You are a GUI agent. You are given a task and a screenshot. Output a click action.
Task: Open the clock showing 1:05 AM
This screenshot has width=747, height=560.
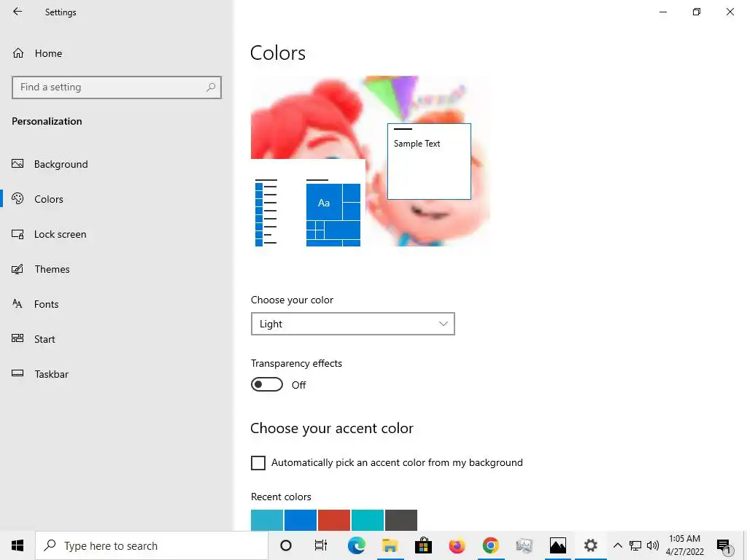(x=684, y=545)
